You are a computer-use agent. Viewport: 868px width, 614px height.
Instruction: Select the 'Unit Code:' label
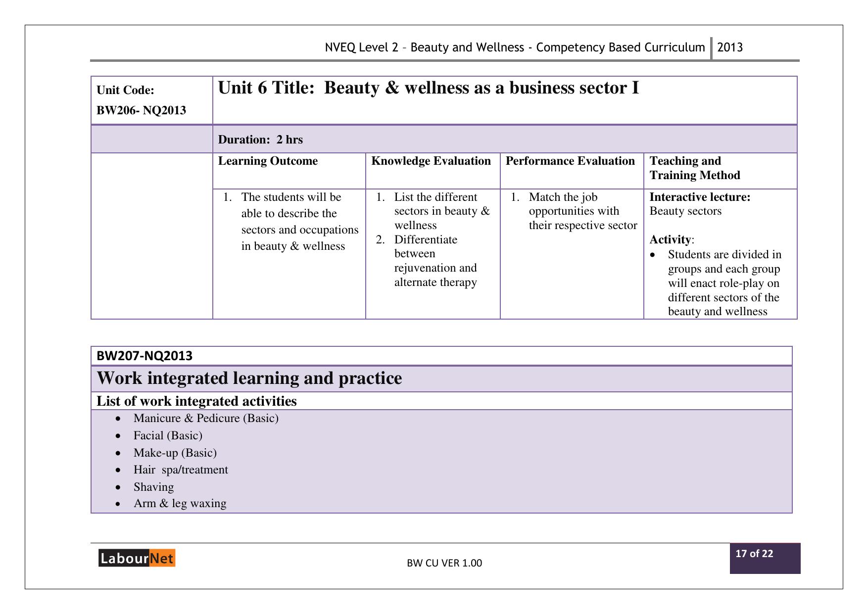click(125, 90)
